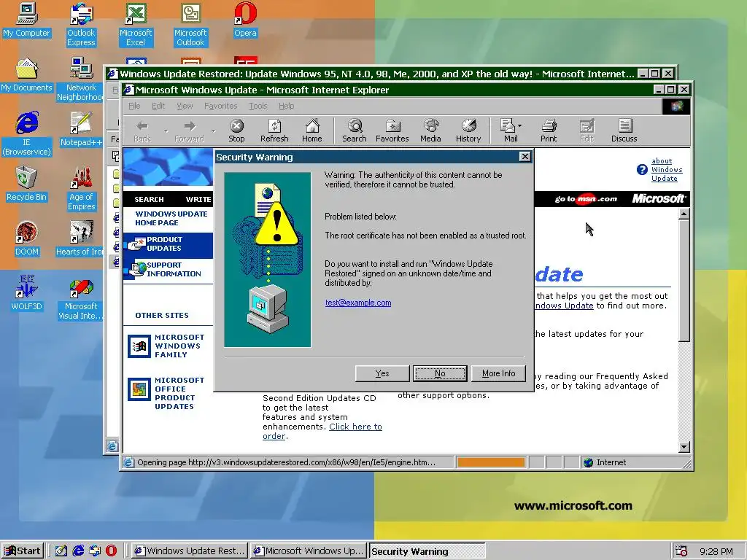Image resolution: width=747 pixels, height=560 pixels.
Task: Click the Refresh toolbar button
Action: 274,131
